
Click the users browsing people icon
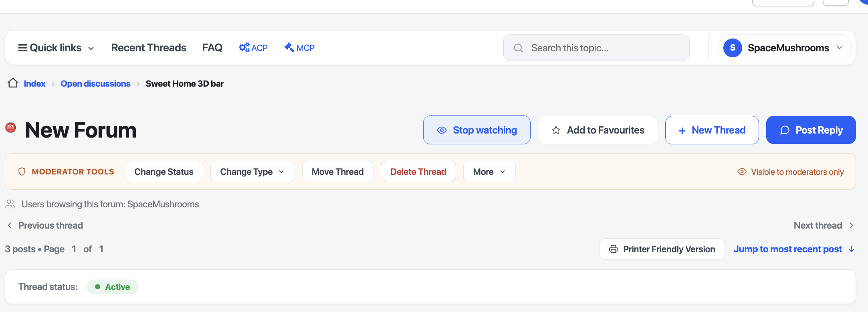[x=10, y=204]
